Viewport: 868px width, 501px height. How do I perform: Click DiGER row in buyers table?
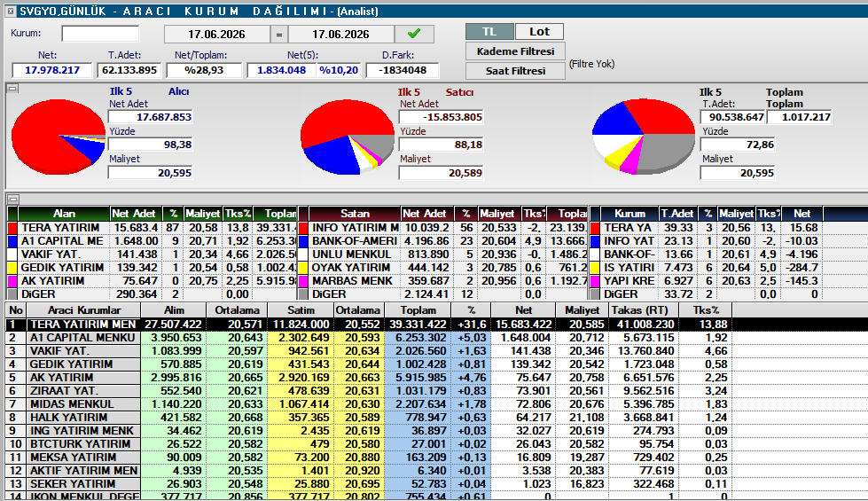152,294
